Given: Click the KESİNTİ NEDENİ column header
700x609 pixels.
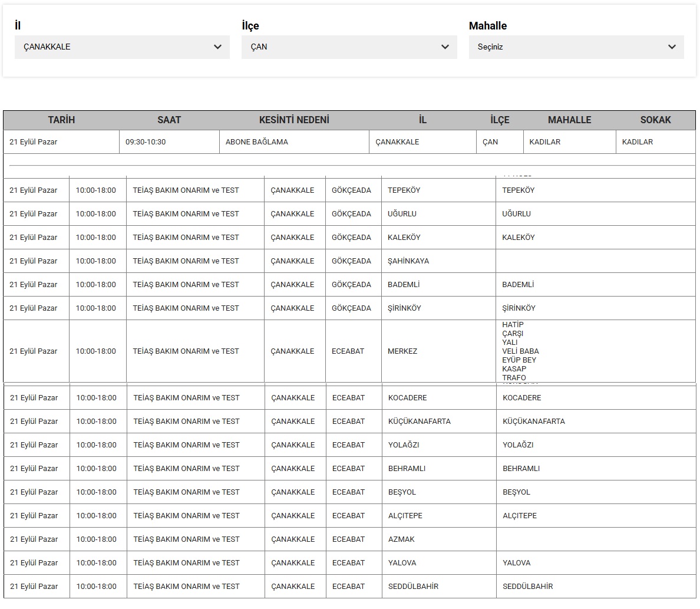Looking at the screenshot, I should (x=294, y=120).
